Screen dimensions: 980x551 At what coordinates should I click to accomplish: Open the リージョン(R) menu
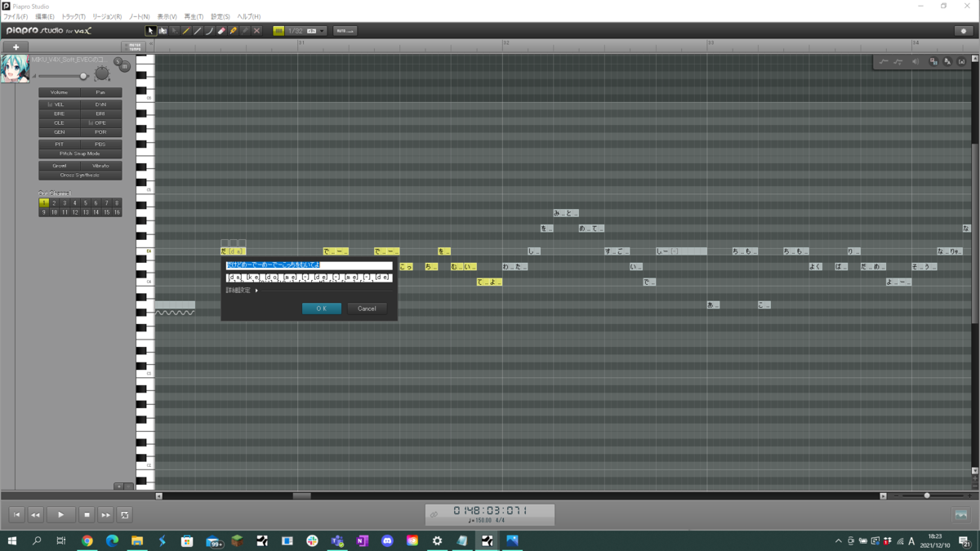(x=107, y=16)
